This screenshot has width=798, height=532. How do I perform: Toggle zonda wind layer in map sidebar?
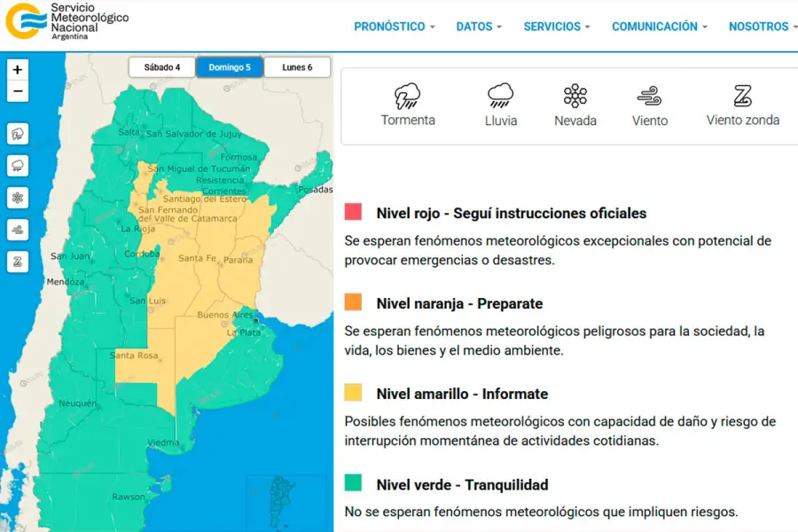pos(18,262)
